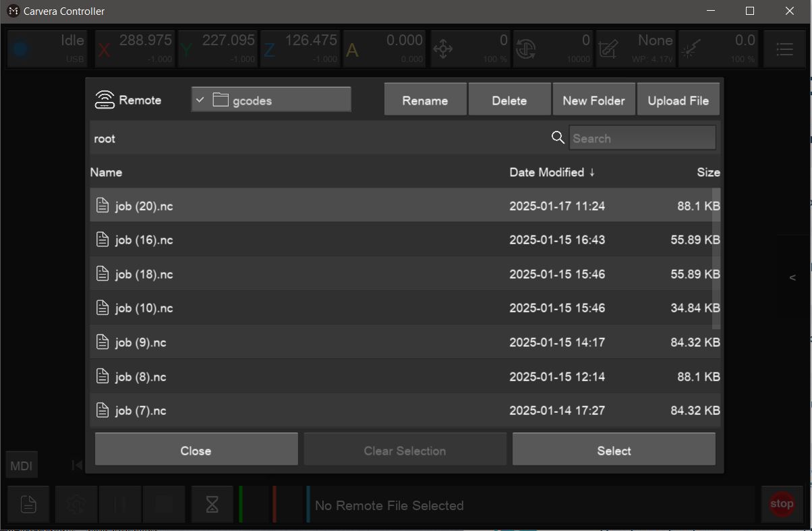Click file icon beside job (10).nc

103,308
